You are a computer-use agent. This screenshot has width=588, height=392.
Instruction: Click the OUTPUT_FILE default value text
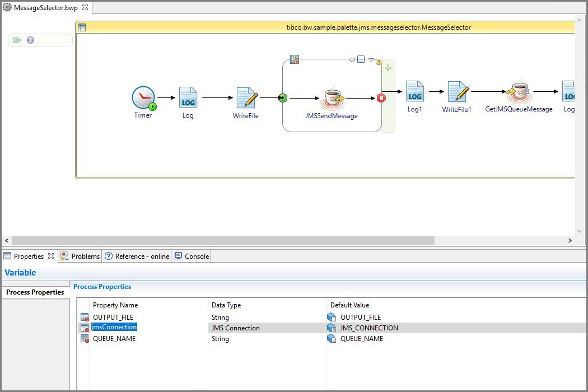click(361, 318)
